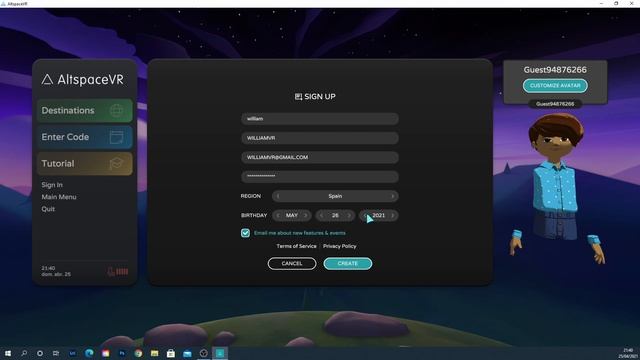
Task: Select next region with right arrow
Action: (x=393, y=196)
